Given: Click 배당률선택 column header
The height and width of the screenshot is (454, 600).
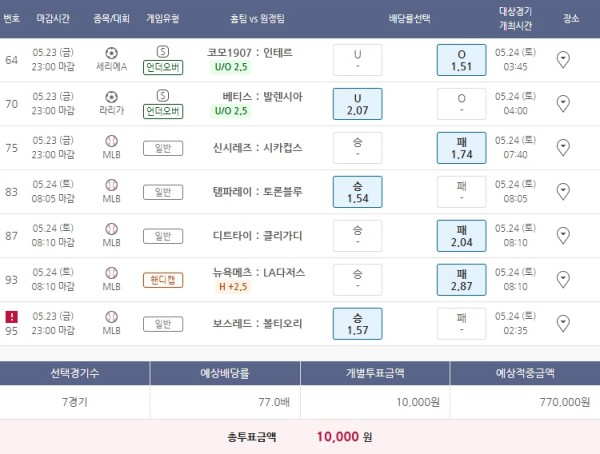Looking at the screenshot, I should (x=409, y=18).
